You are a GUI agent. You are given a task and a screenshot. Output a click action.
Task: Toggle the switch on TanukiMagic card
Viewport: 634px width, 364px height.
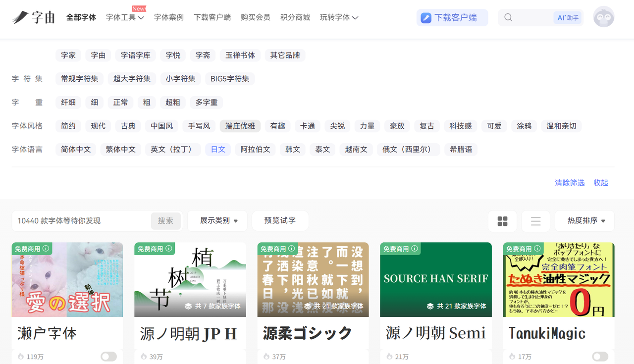(x=600, y=357)
